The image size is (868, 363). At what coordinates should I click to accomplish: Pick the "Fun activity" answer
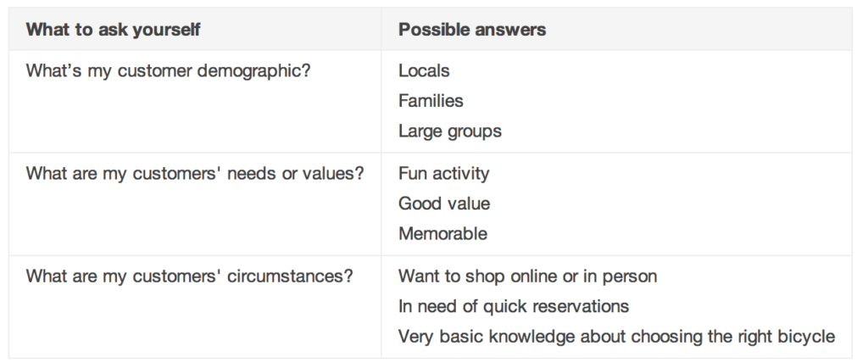444,174
